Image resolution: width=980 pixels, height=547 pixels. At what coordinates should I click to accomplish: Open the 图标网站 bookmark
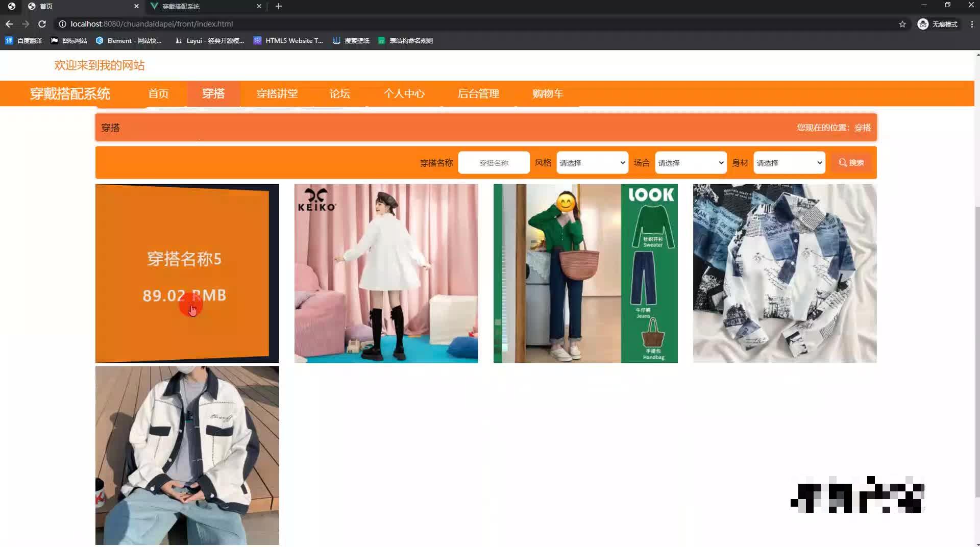69,40
